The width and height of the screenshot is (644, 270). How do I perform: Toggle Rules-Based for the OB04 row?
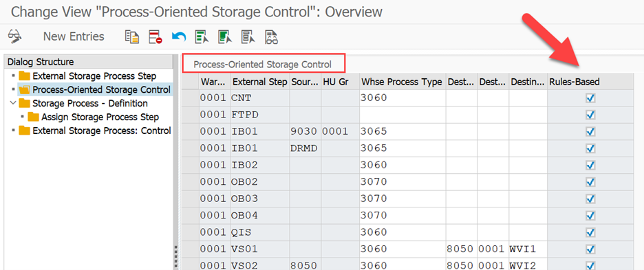click(x=590, y=216)
